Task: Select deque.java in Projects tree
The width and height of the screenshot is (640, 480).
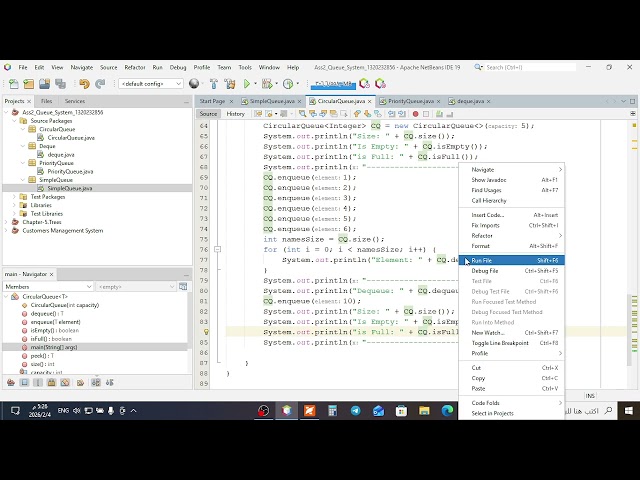Action: tap(61, 155)
